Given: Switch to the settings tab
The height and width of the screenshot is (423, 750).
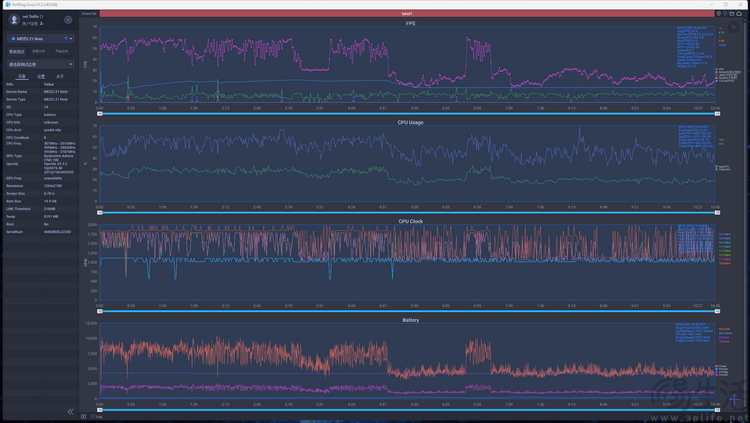Looking at the screenshot, I should click(41, 77).
